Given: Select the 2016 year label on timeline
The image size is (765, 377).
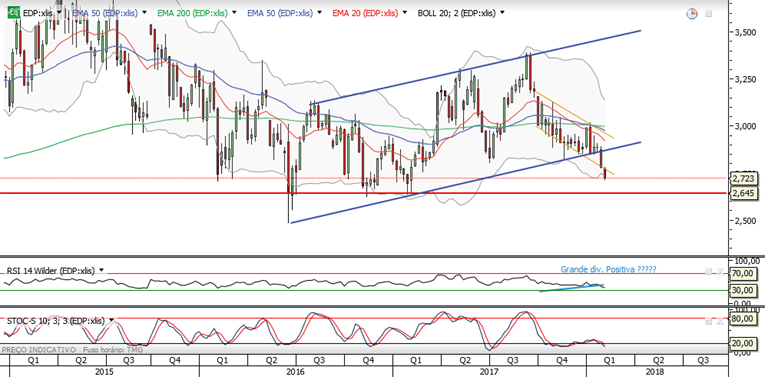Looking at the screenshot, I should coord(296,372).
